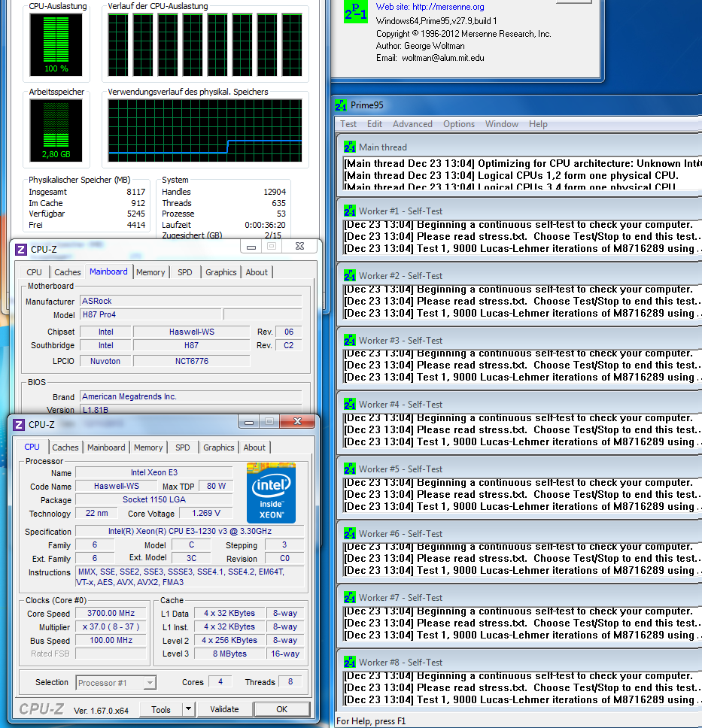Click the Worker #8 Self-Test window icon
The width and height of the screenshot is (702, 728).
[349, 662]
